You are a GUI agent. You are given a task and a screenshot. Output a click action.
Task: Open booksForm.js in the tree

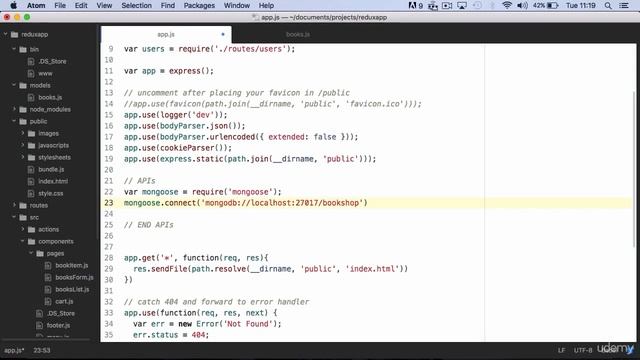pos(74,277)
